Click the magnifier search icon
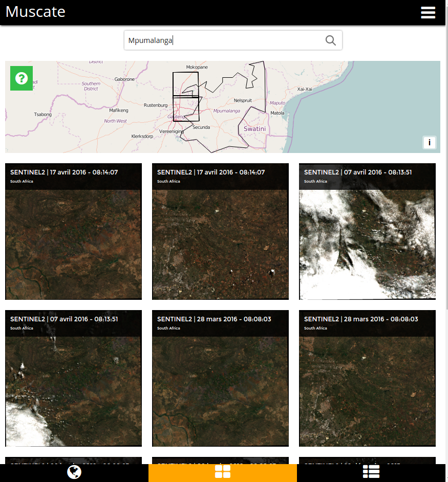Viewport: 448px width, 482px height. click(330, 40)
